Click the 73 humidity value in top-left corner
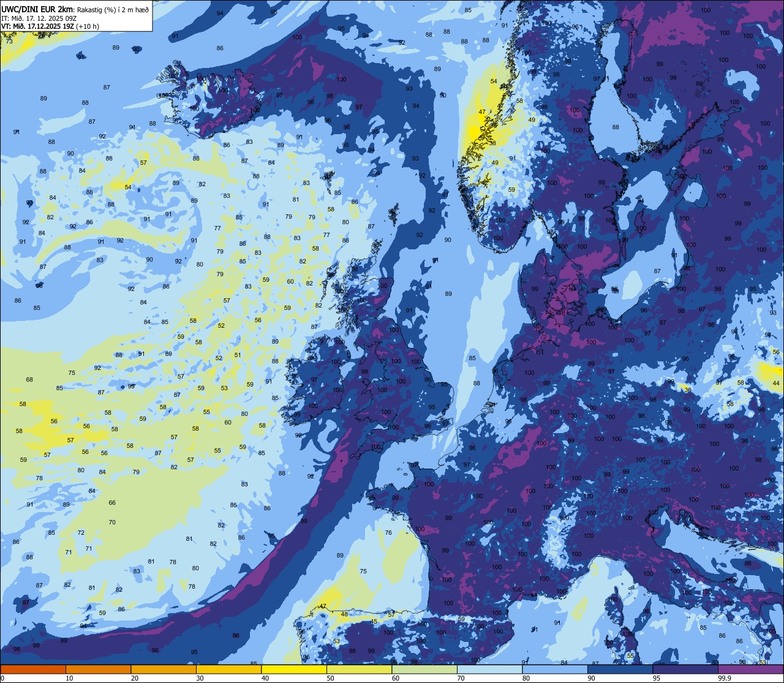 coord(9,41)
